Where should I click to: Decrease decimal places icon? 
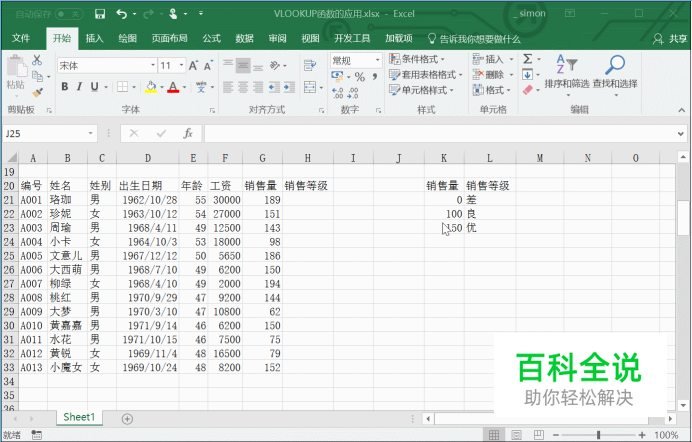point(353,93)
